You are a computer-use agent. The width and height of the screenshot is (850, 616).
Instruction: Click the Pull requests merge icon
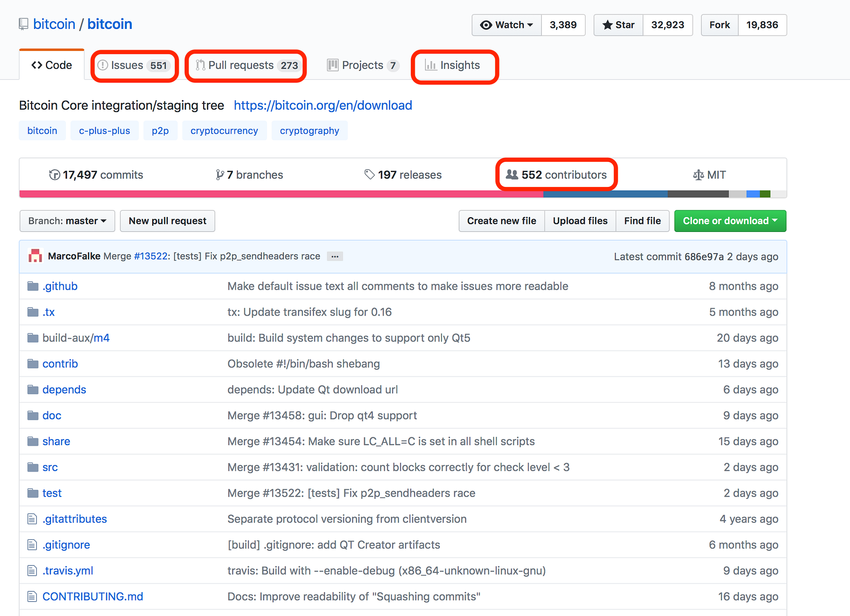tap(201, 65)
